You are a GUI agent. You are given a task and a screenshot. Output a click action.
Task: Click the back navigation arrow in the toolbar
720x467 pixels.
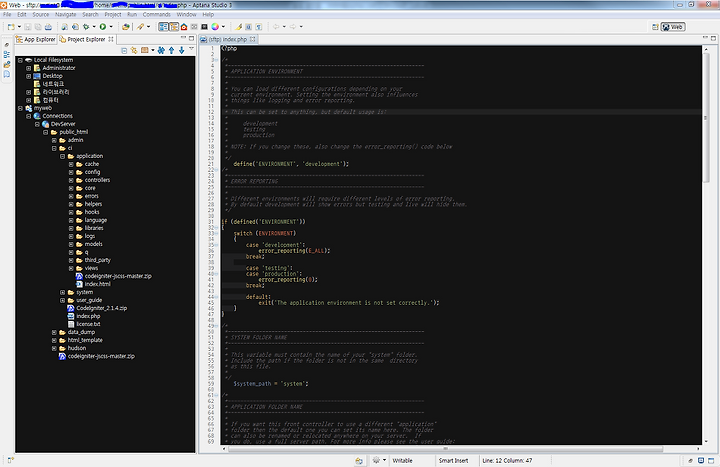[276, 27]
